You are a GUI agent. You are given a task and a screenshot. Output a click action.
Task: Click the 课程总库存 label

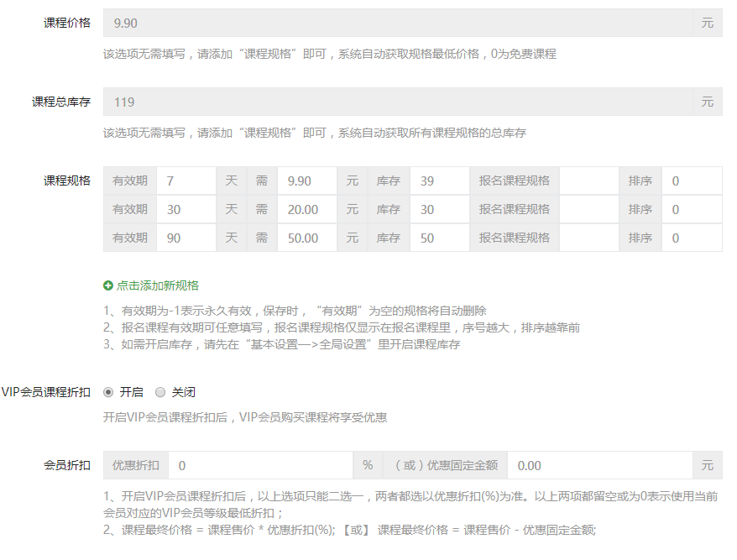61,102
